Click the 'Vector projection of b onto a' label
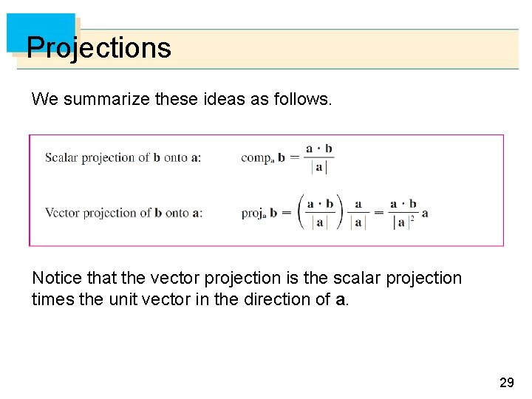 123,213
